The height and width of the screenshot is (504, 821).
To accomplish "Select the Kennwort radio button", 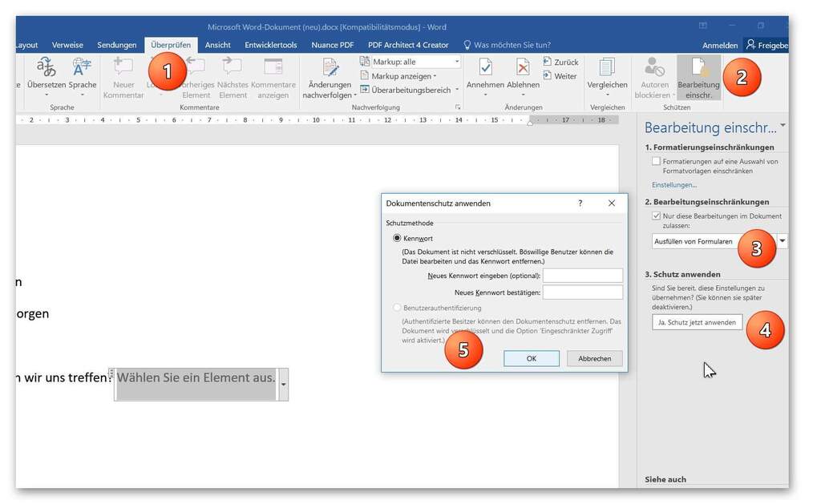I will (x=397, y=238).
